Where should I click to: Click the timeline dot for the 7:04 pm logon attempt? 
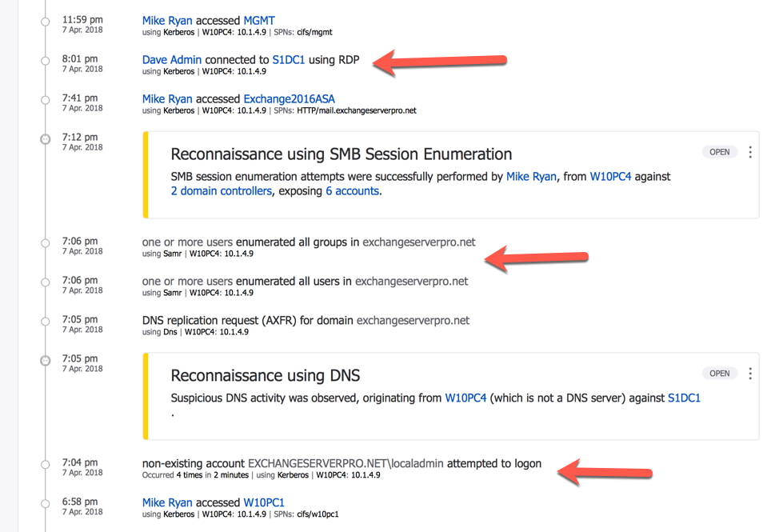[46, 466]
